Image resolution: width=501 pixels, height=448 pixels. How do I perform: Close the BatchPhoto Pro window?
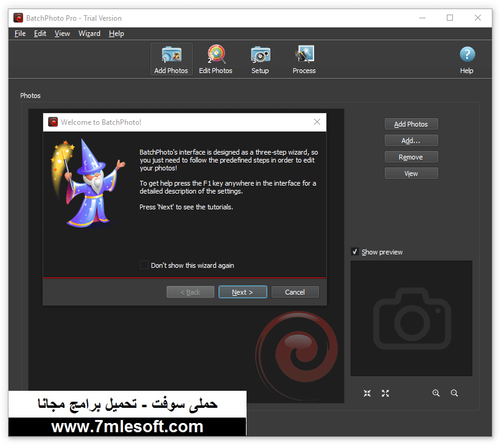478,18
